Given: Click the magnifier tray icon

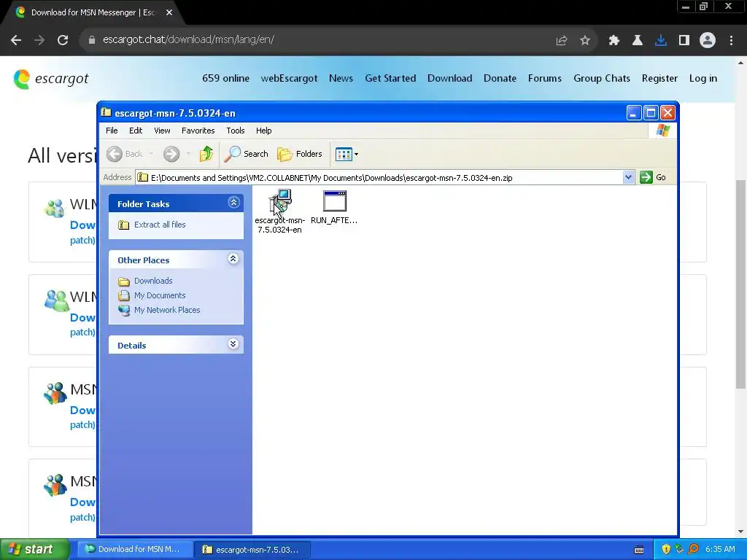Looking at the screenshot, I should 693,550.
